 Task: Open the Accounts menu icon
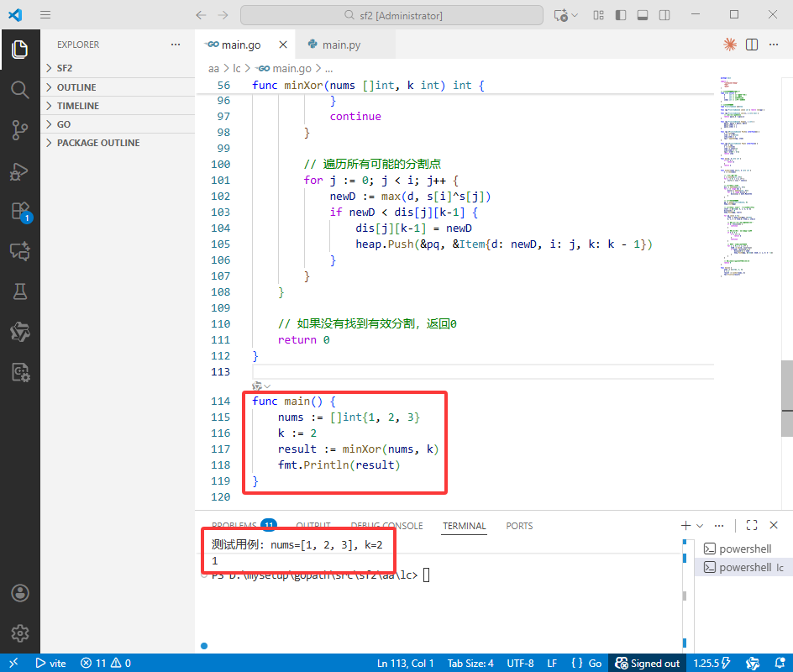click(19, 593)
